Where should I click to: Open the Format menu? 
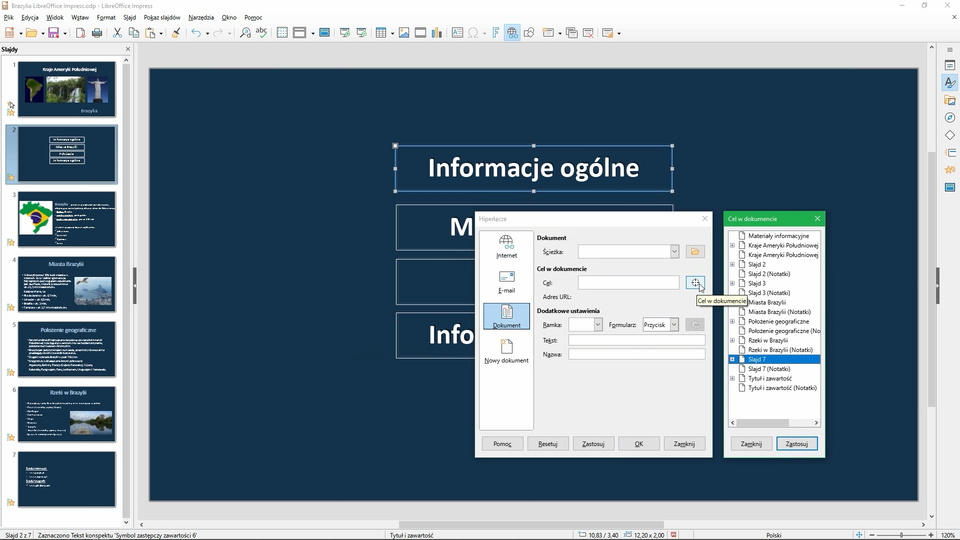(106, 17)
